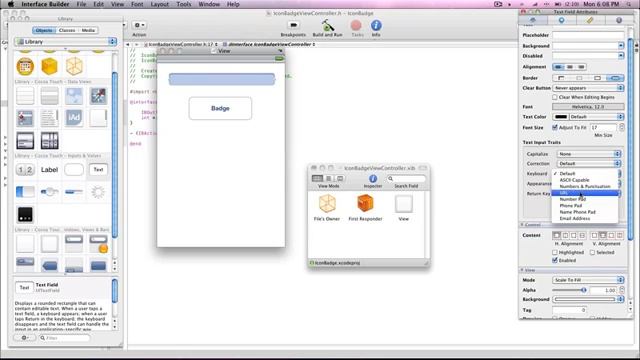Click the Badge button in View window

pyautogui.click(x=220, y=108)
